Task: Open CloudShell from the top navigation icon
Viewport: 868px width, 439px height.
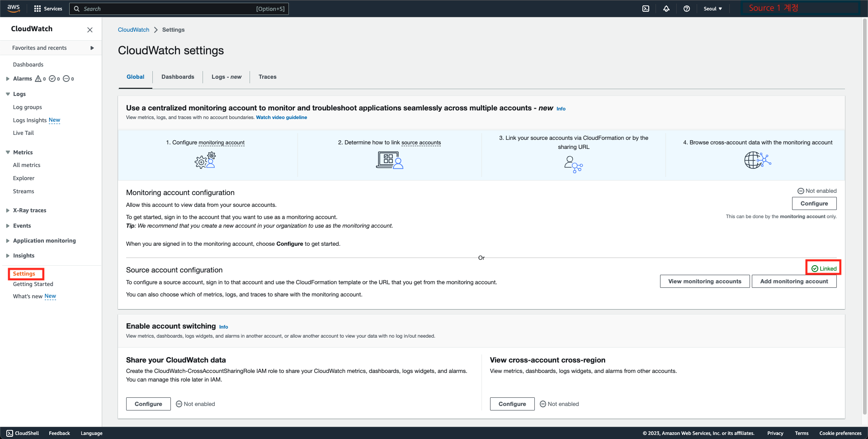Action: (646, 8)
